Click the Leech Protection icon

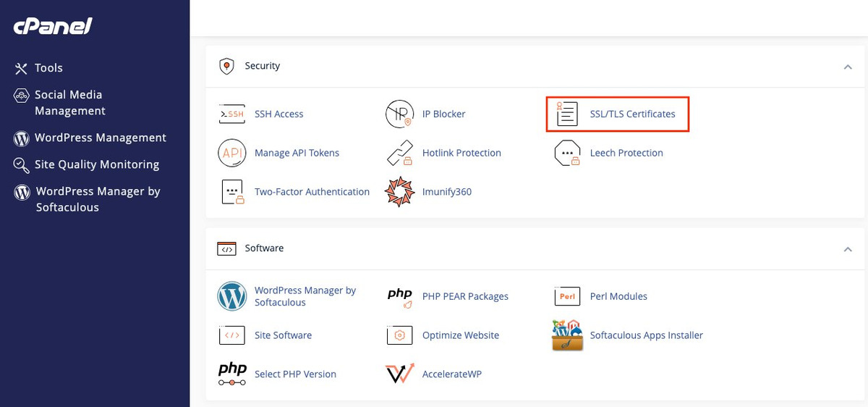coord(567,153)
